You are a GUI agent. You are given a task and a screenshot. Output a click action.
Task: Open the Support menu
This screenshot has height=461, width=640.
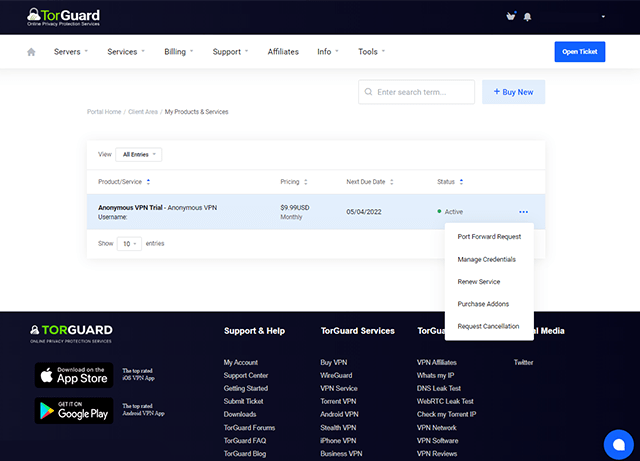point(230,52)
